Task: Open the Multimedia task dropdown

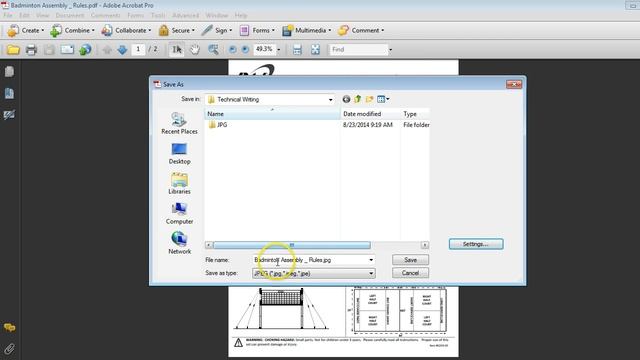Action: pos(307,31)
